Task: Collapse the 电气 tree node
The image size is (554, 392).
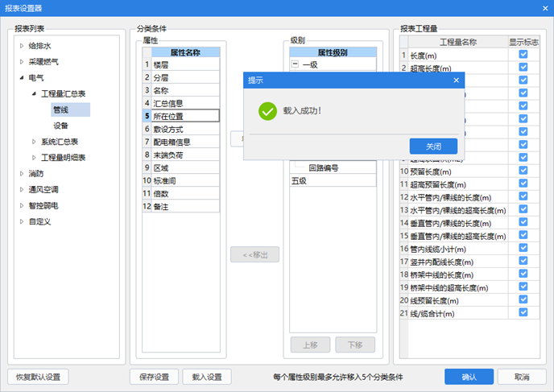Action: [22, 78]
